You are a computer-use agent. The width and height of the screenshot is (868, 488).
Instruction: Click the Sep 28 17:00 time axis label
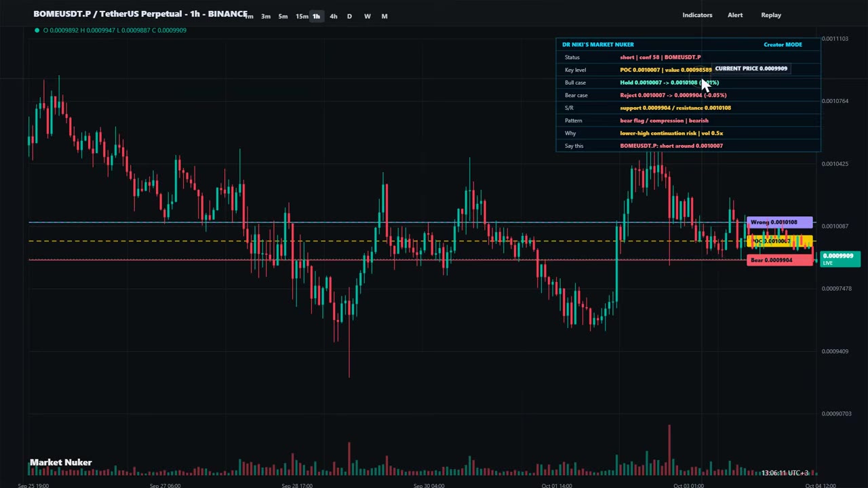point(296,485)
